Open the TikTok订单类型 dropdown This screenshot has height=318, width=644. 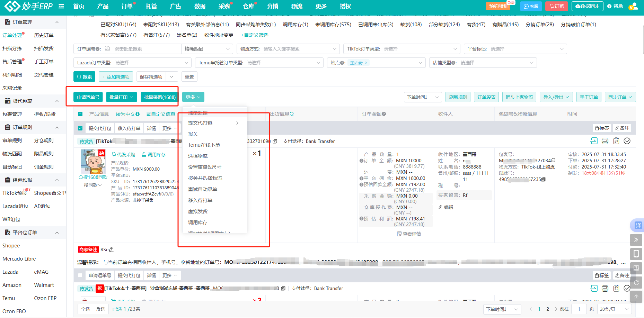[x=402, y=49]
